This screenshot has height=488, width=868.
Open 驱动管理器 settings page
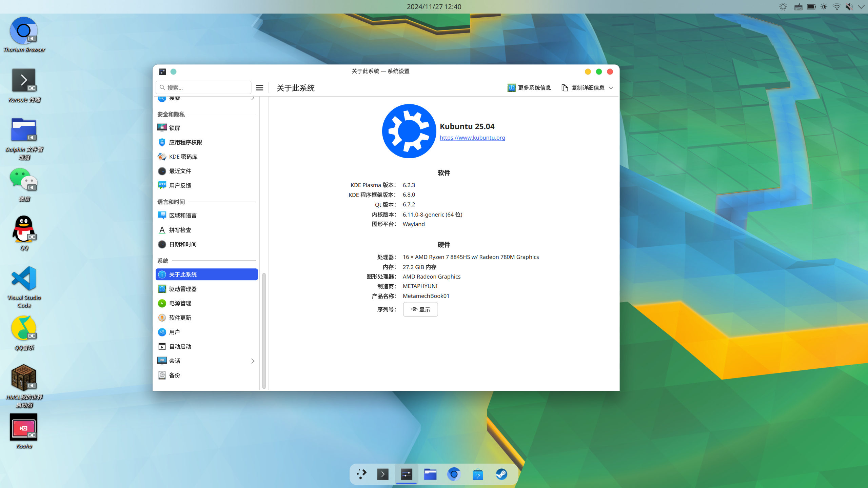tap(206, 289)
